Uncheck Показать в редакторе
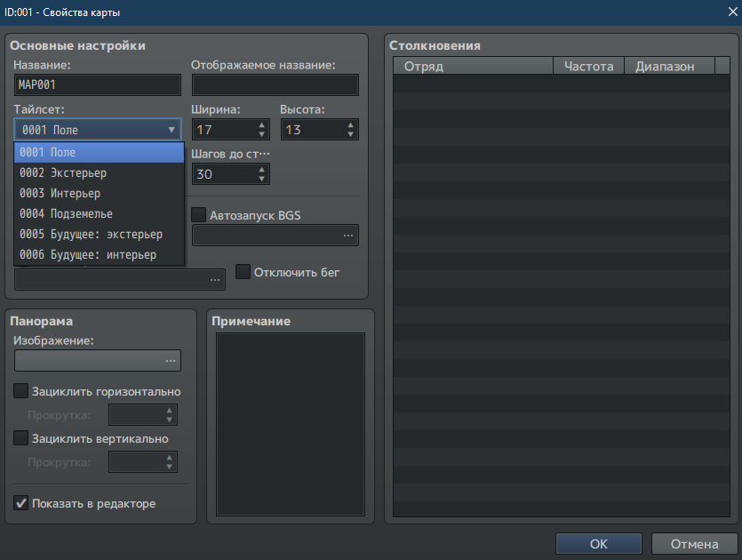 pyautogui.click(x=20, y=503)
